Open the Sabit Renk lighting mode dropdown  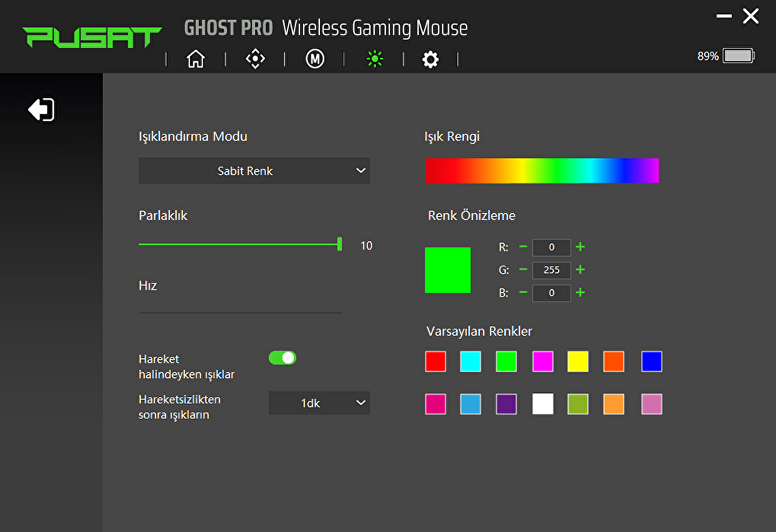(254, 170)
